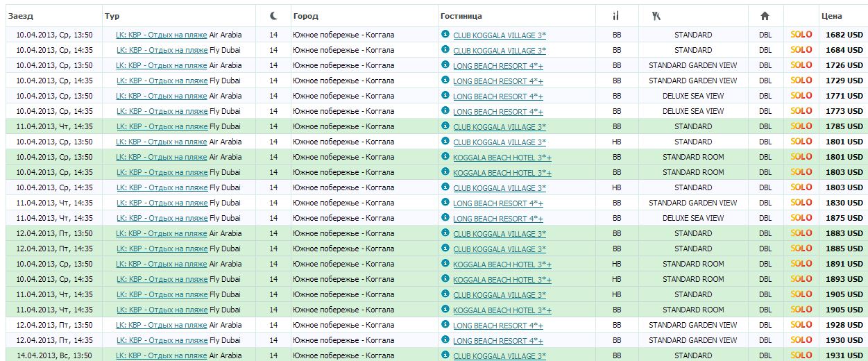Open hotel info icon in 1885 USD row
This screenshot has height=361, width=868.
445,248
